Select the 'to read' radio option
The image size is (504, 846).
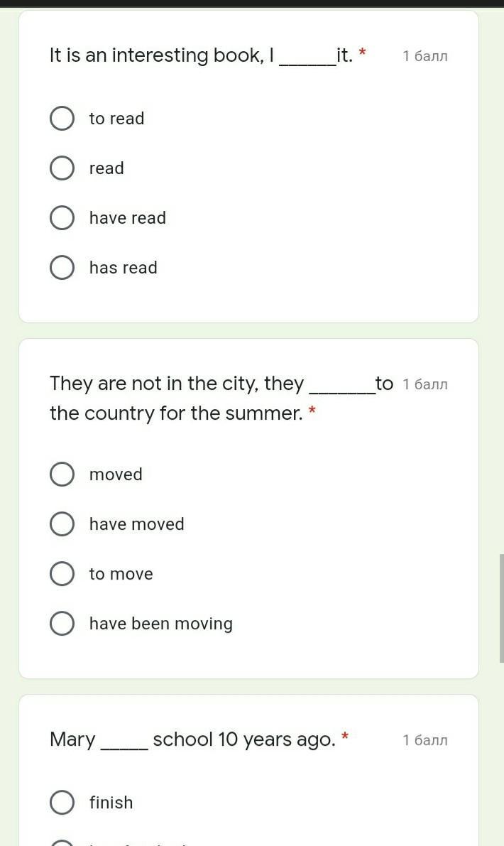point(62,119)
